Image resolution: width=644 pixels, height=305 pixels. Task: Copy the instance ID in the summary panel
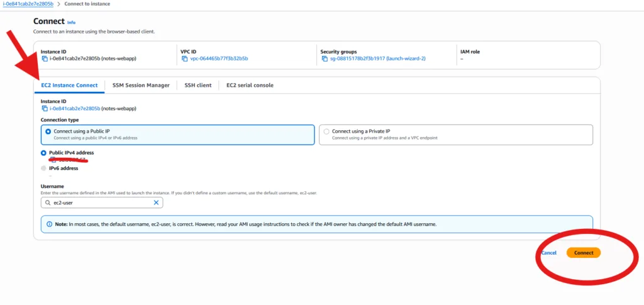click(x=45, y=58)
